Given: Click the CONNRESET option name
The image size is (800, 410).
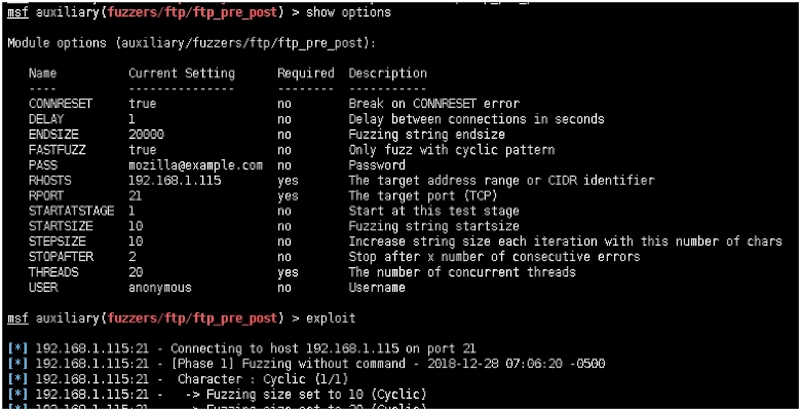Looking at the screenshot, I should 59,103.
